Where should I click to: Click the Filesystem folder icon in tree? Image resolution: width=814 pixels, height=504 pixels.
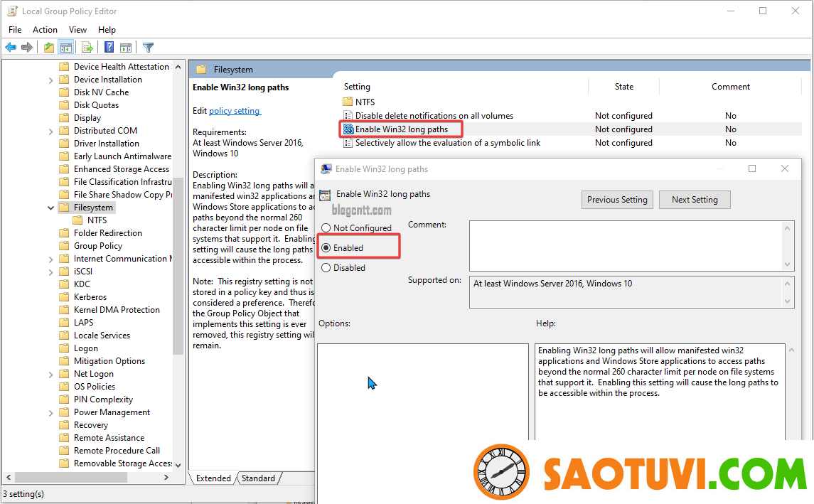64,208
